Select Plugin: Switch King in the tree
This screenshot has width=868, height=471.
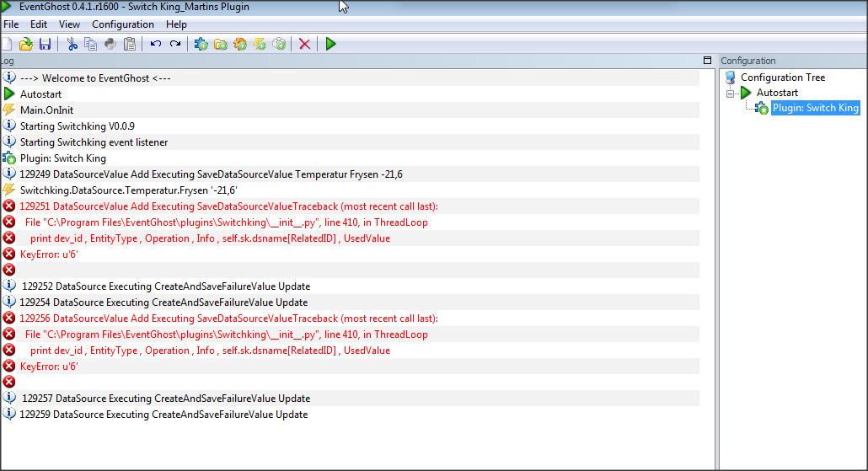point(815,108)
